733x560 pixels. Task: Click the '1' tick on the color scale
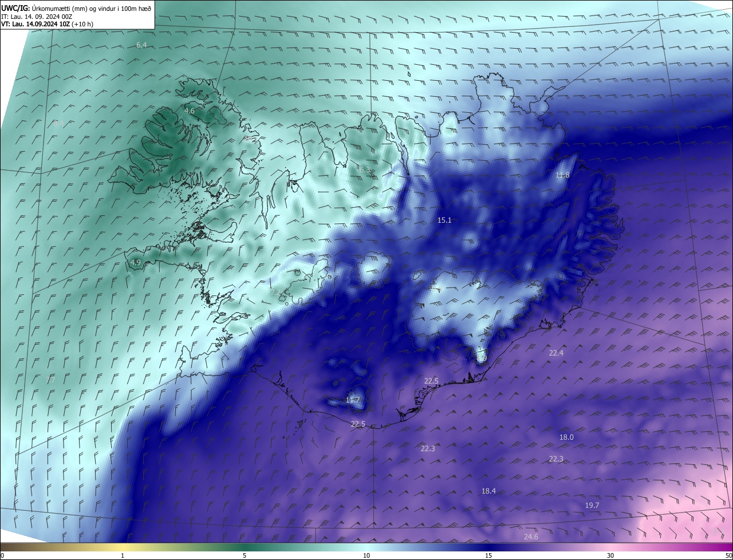tap(123, 555)
